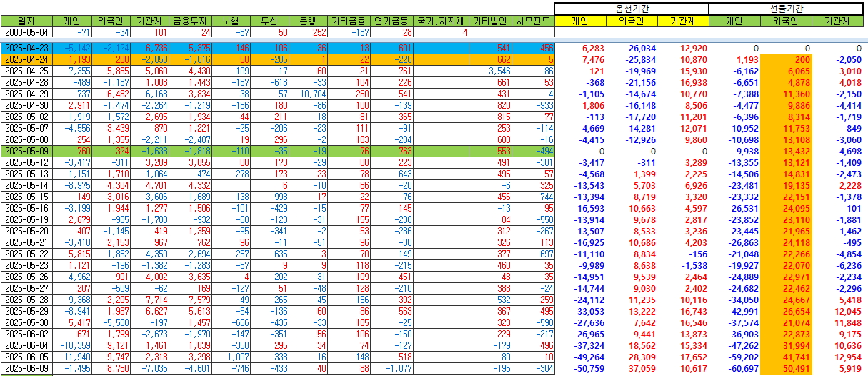Image resolution: width=868 pixels, height=376 pixels.
Task: Select the 5,815 cell
Action: tap(74, 254)
